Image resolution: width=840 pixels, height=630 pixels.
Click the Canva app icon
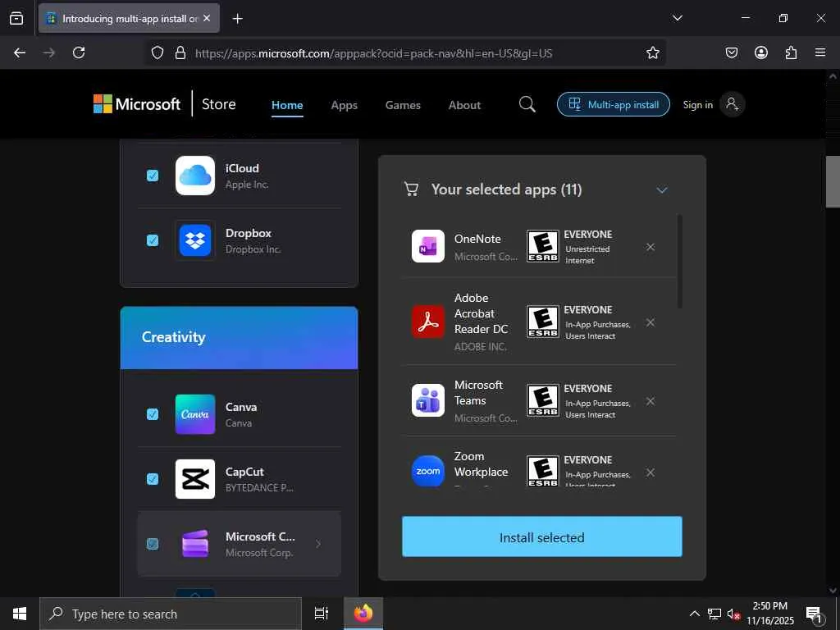195,414
